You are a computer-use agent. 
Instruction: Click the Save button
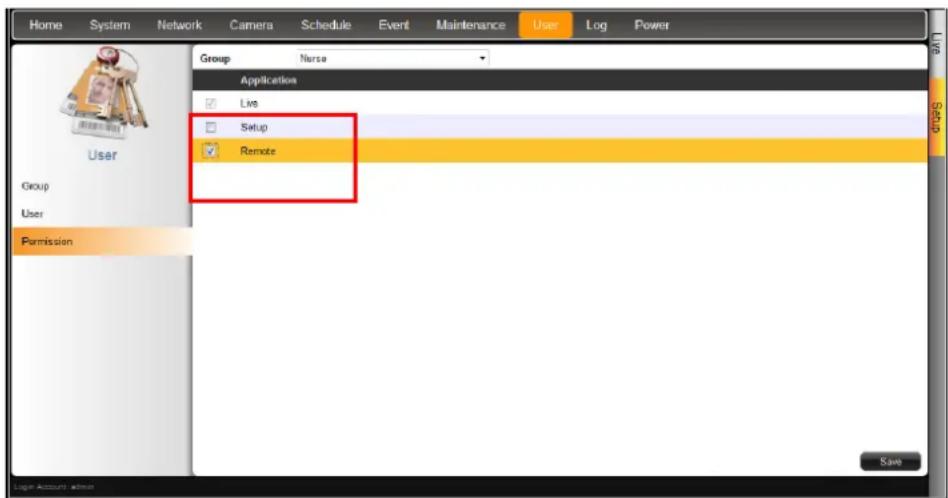[891, 461]
